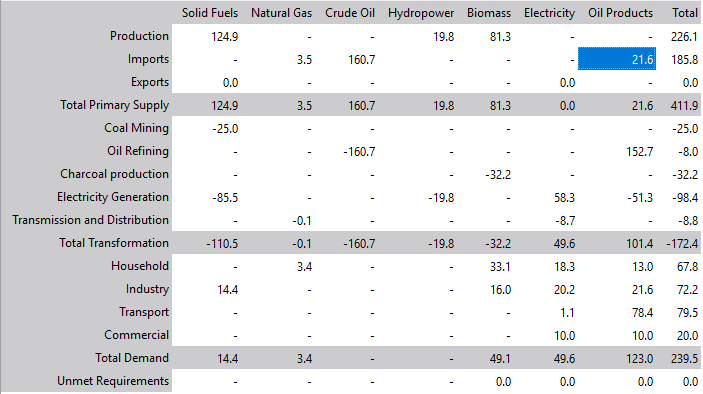Click the Production row label

[139, 36]
